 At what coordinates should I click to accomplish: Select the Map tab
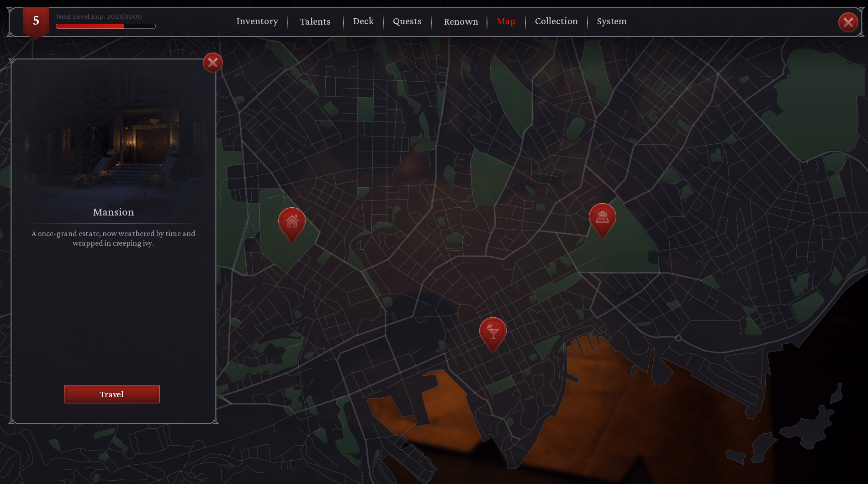506,21
